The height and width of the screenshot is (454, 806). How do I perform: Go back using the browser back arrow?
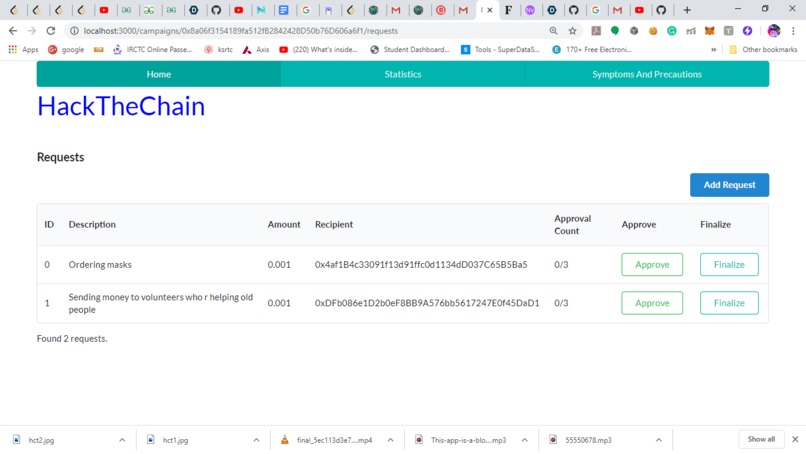click(x=13, y=31)
